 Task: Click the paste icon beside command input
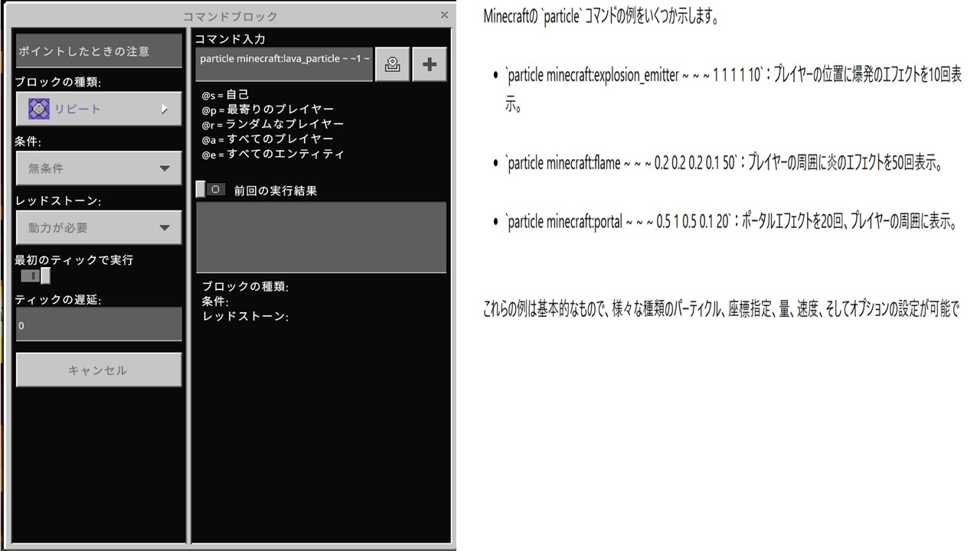392,64
